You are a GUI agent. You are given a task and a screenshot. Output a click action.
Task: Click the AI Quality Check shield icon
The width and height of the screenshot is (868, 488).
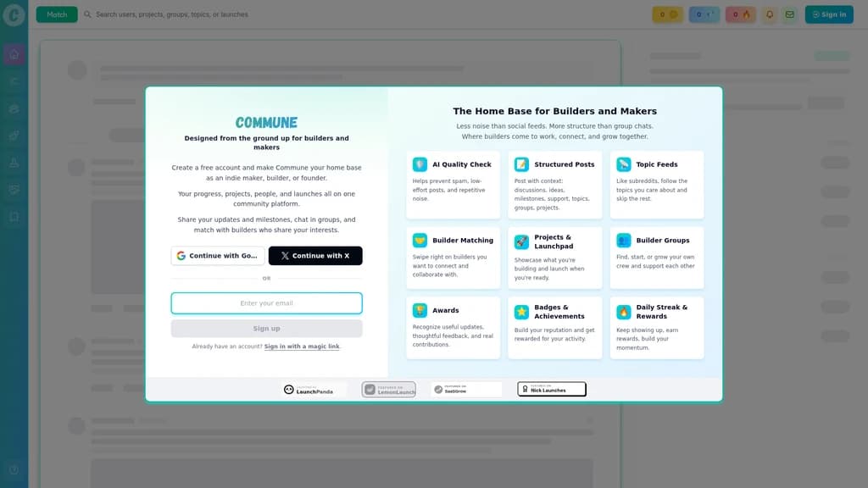pyautogui.click(x=420, y=164)
